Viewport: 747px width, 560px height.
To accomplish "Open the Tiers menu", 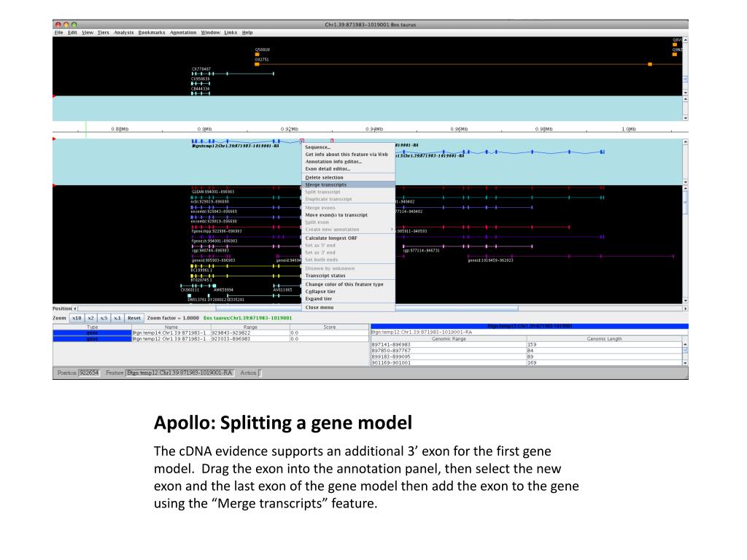I will (x=104, y=32).
